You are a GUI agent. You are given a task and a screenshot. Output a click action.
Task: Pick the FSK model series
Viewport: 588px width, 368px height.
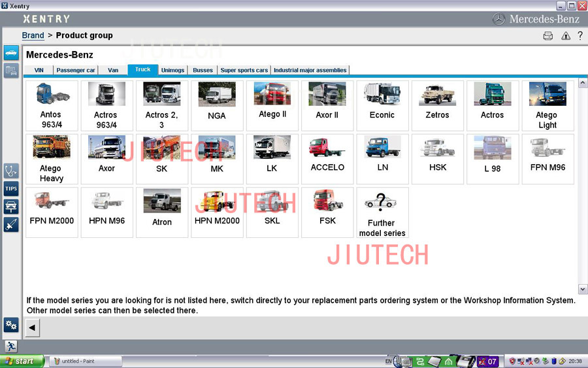pos(327,212)
